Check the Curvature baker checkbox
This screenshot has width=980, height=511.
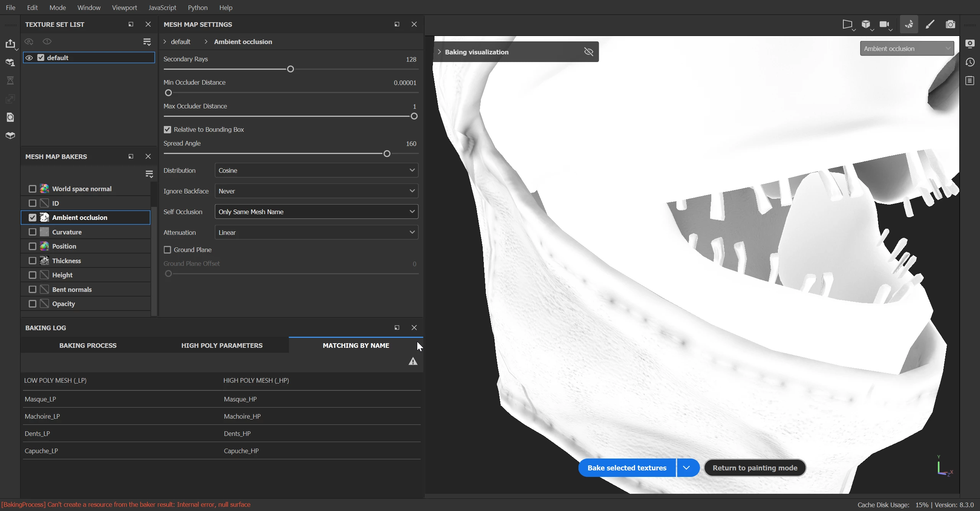pyautogui.click(x=33, y=232)
